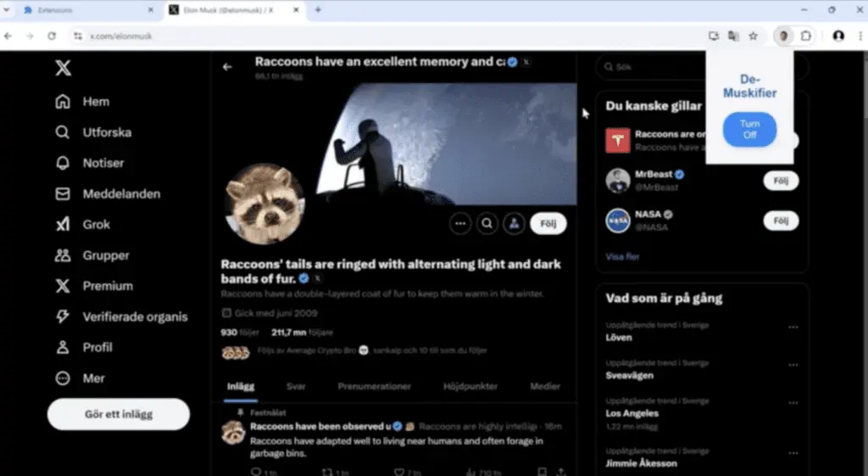Open Meddelanden messages
Screen dimensions: 868x476
pos(108,194)
